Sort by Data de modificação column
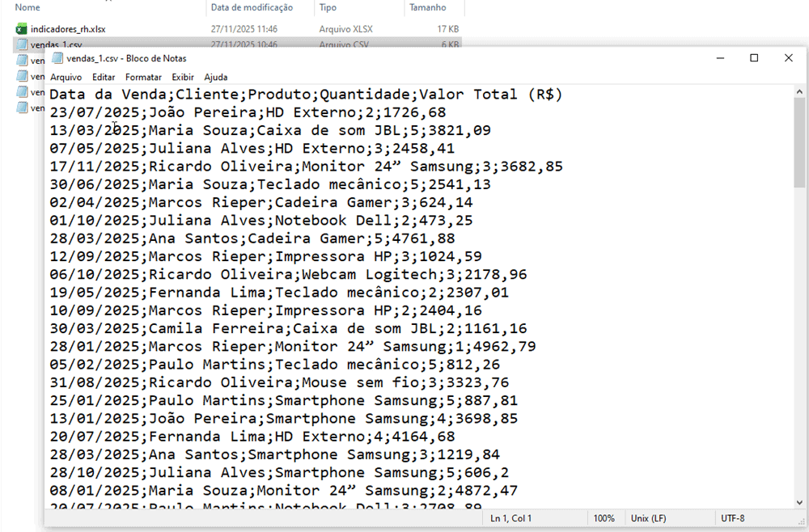This screenshot has width=809, height=532. (x=251, y=7)
